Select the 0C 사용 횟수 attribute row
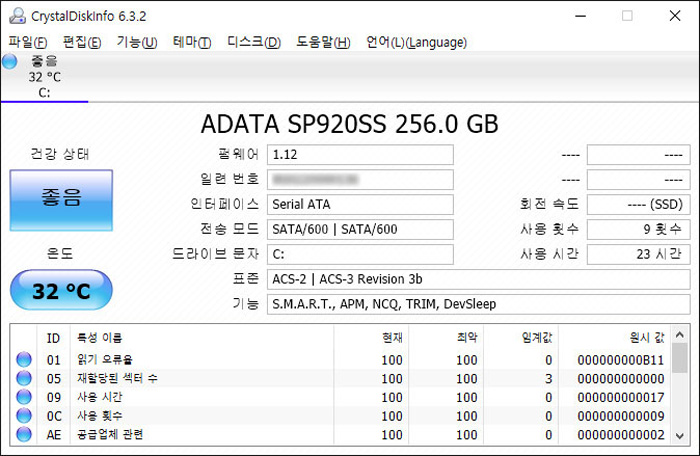 point(341,416)
